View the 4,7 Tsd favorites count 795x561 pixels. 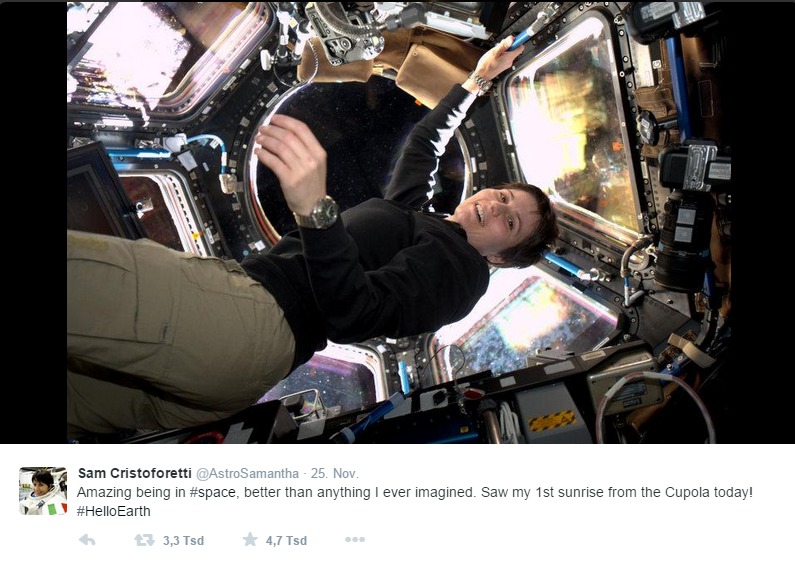[286, 541]
